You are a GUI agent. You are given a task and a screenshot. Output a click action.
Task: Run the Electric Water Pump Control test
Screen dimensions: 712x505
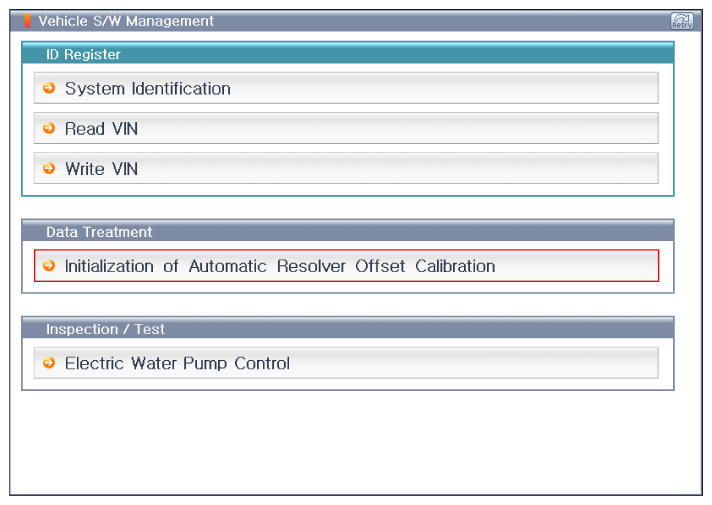click(177, 364)
